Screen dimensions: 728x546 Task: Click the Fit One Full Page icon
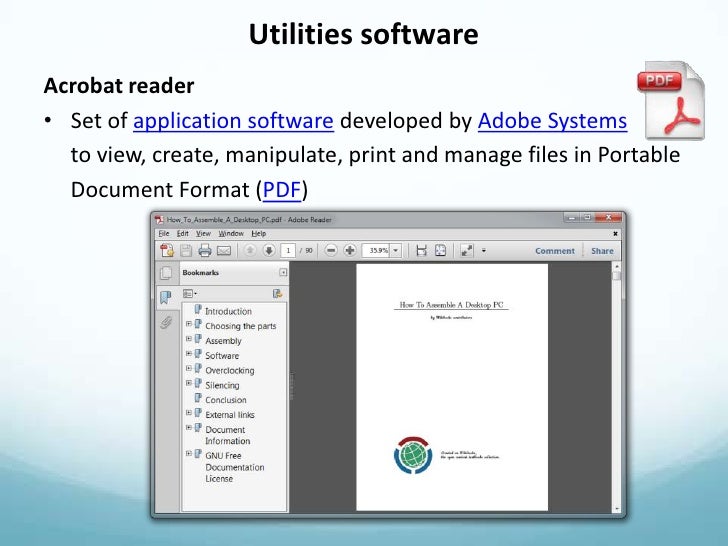pyautogui.click(x=440, y=251)
